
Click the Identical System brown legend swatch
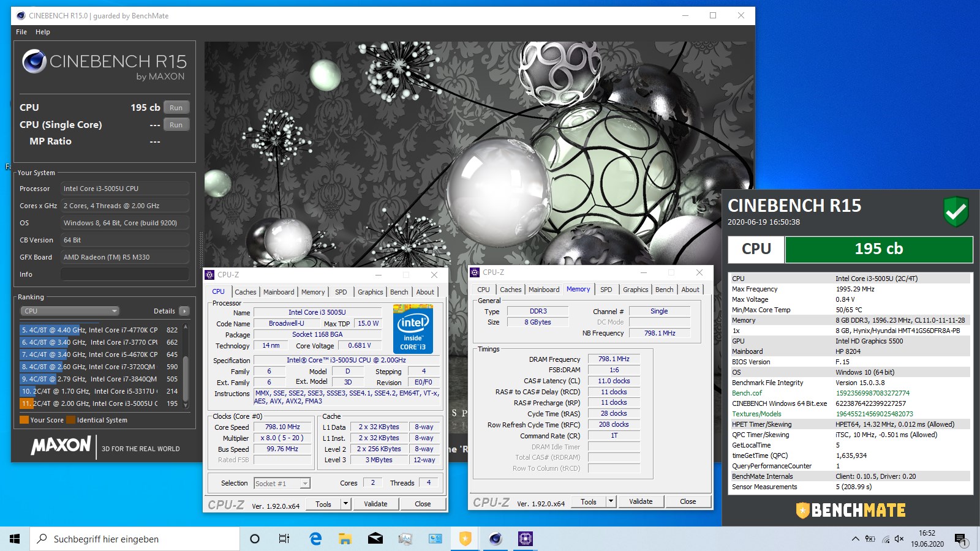(x=71, y=420)
